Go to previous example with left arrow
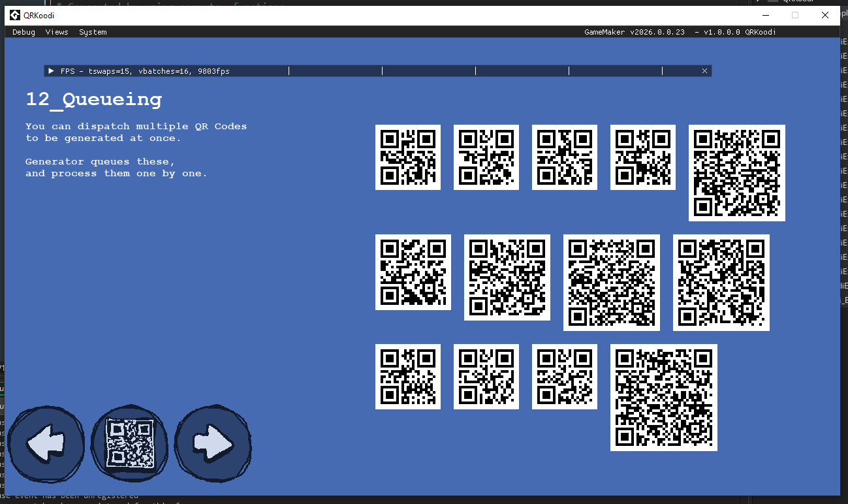 [x=46, y=444]
